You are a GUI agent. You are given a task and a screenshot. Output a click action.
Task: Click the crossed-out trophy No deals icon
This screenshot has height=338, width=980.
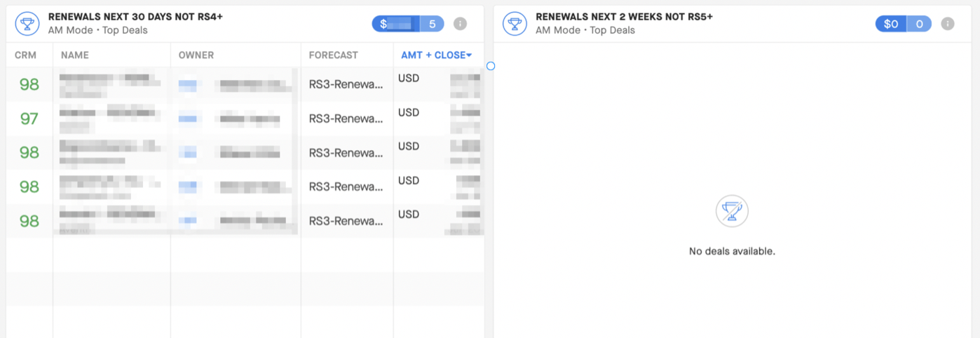(732, 210)
